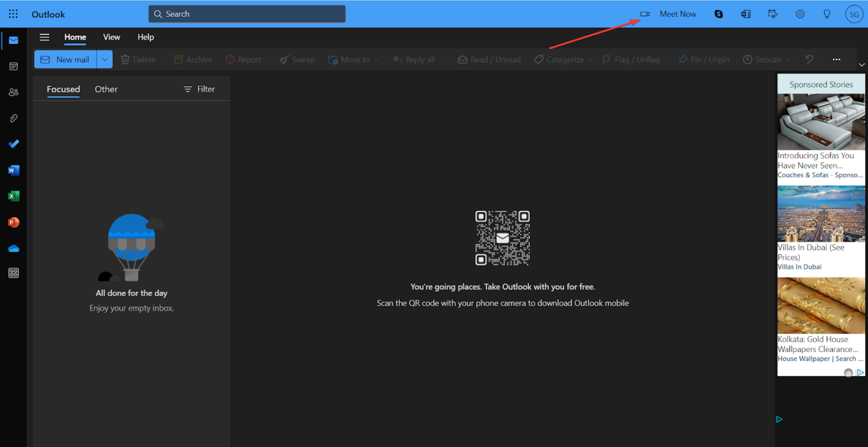The image size is (868, 447).
Task: Click the Outlook mobile QR code
Action: coord(502,238)
